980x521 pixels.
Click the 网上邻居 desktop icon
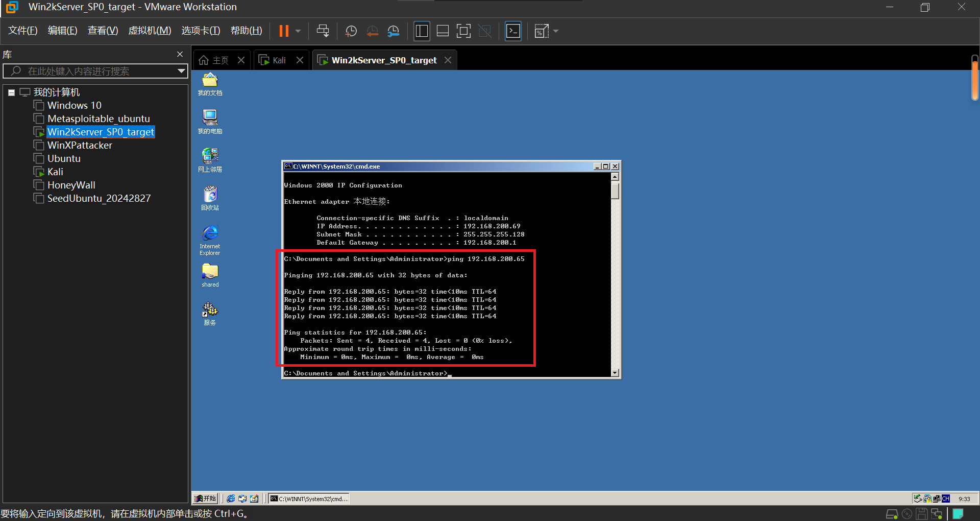210,160
